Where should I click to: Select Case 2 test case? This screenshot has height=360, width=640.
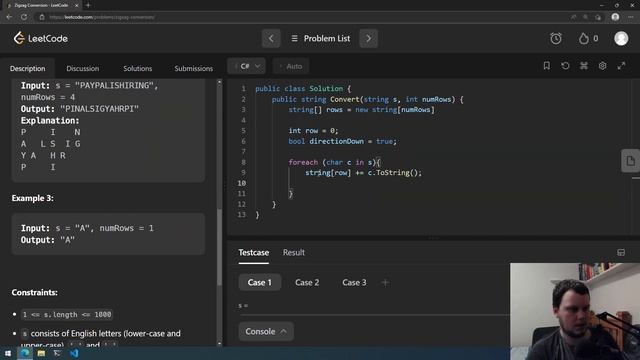[x=307, y=282]
